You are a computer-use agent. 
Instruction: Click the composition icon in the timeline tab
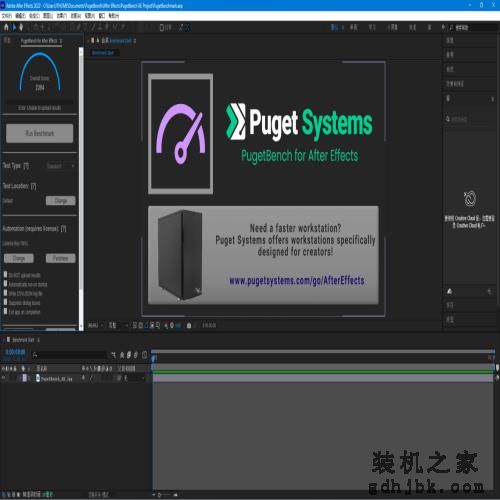pyautogui.click(x=8, y=340)
